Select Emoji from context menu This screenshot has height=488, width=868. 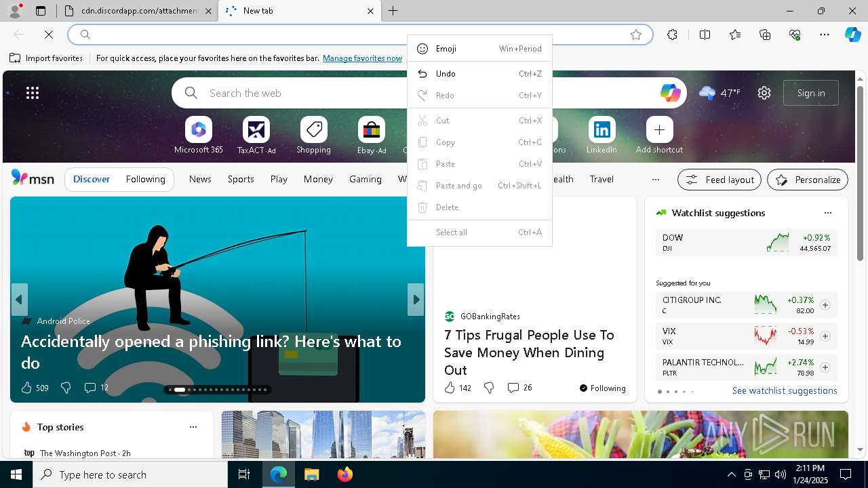pos(479,49)
